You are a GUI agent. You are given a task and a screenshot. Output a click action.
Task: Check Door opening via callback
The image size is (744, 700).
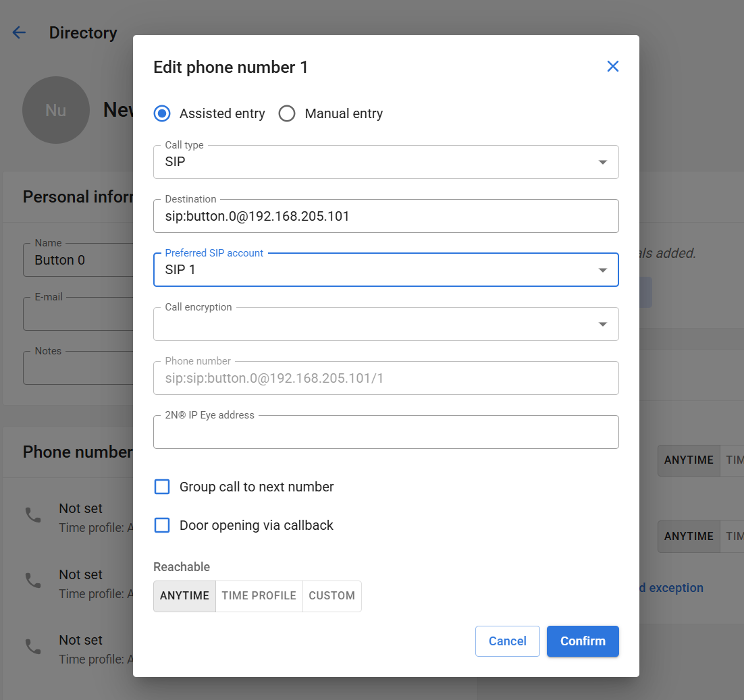point(162,525)
